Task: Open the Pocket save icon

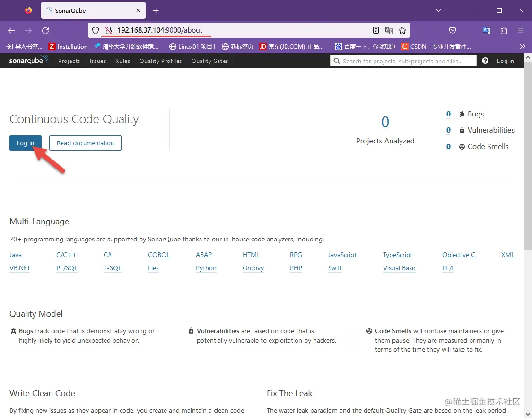Action: (453, 31)
